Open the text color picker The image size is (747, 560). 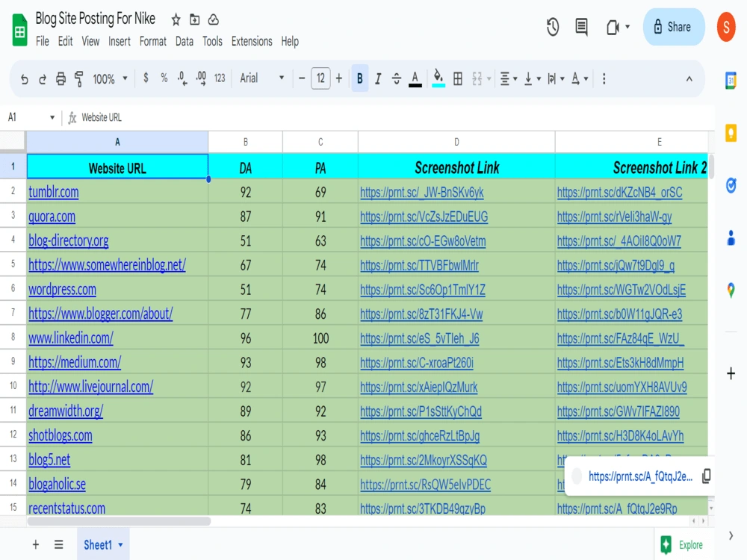415,79
